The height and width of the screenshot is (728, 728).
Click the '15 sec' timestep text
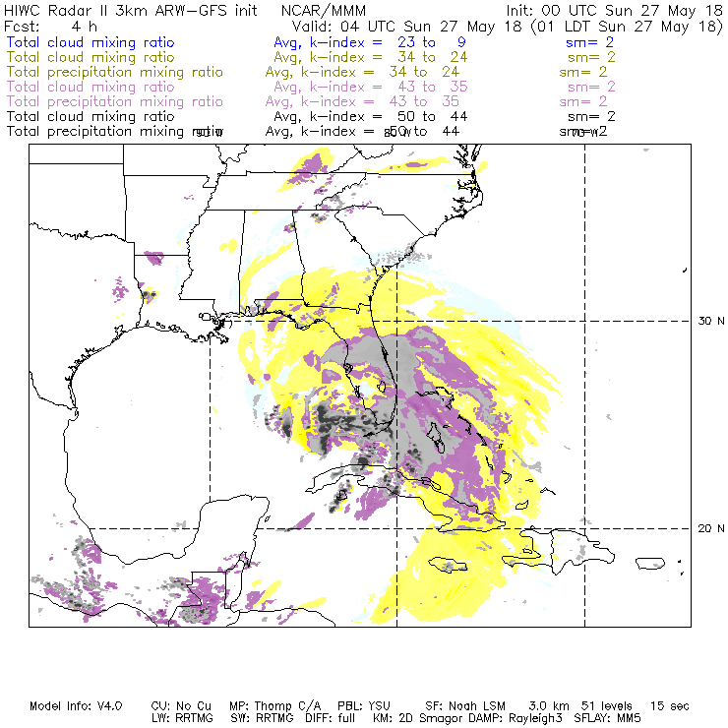point(670,706)
